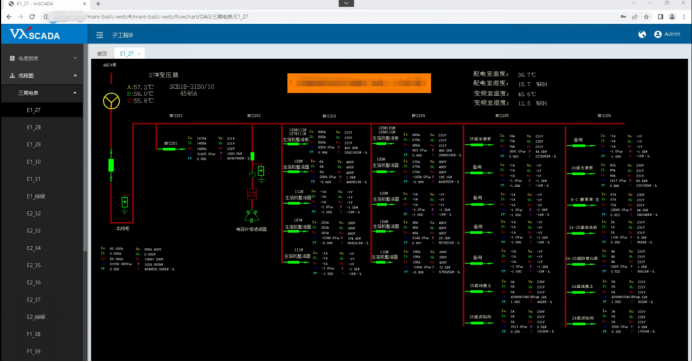Screen dimensions: 692x362
Task: Click the green main breaker below transformer
Action: (x=111, y=165)
